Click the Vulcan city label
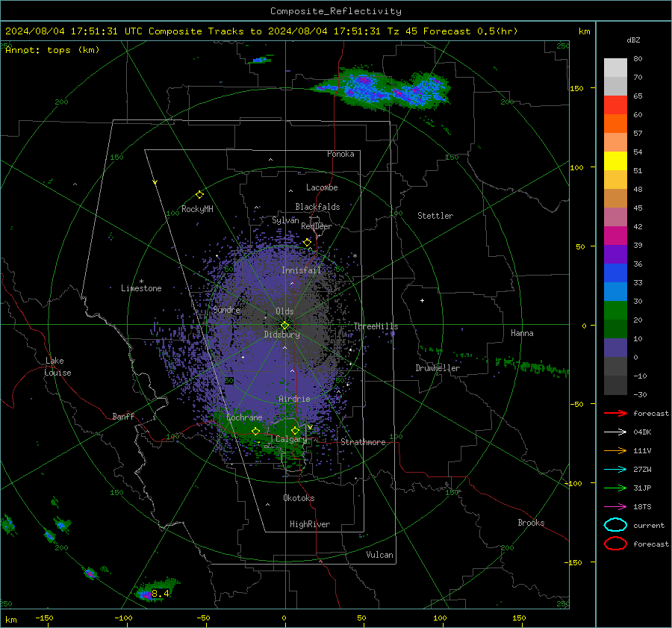This screenshot has width=672, height=628. click(380, 555)
